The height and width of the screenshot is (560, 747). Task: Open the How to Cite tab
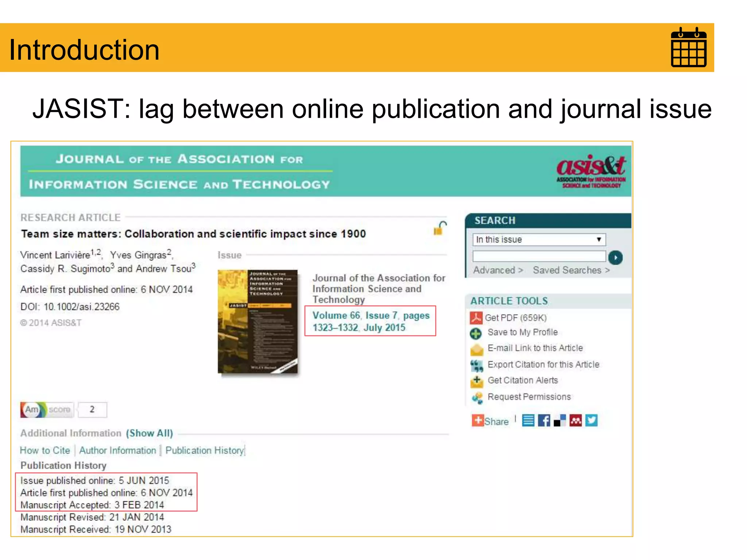45,451
